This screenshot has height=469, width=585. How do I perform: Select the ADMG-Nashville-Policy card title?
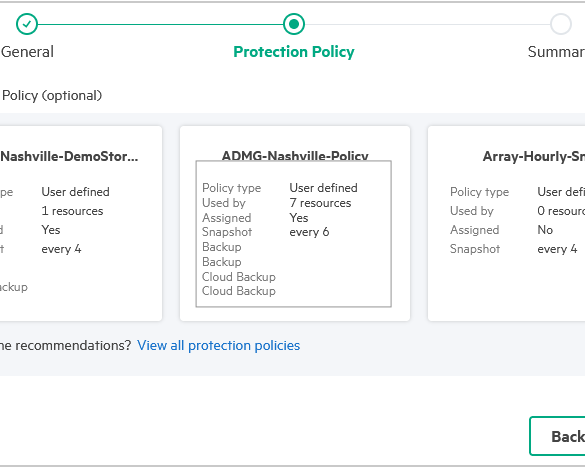[295, 155]
